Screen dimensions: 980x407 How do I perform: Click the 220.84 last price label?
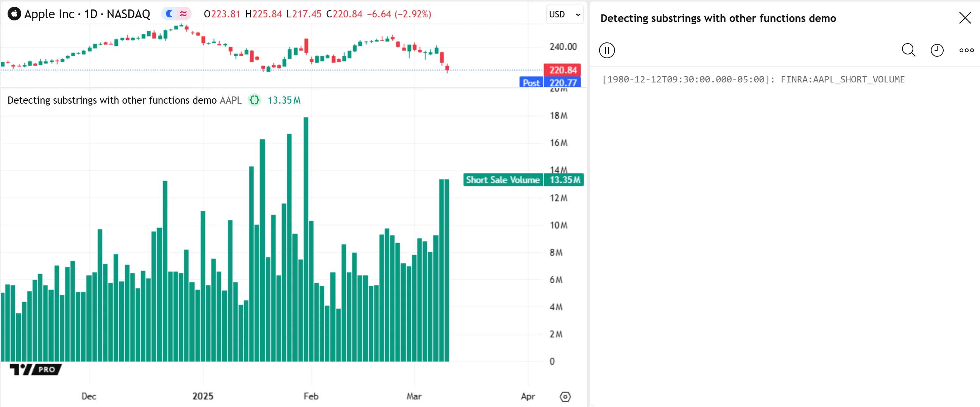click(562, 70)
